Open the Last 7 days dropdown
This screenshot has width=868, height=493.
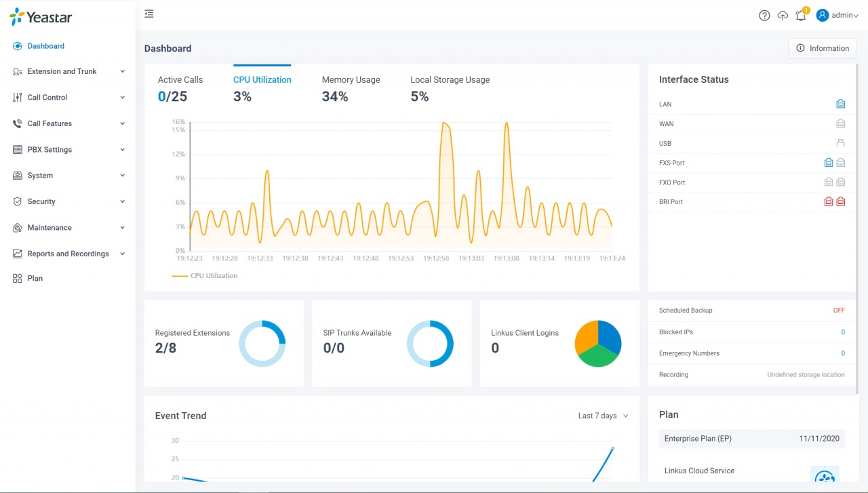pos(603,416)
